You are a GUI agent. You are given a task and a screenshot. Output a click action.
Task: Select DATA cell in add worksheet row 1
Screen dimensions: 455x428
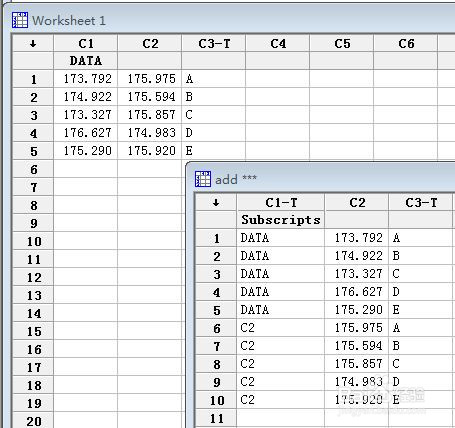[281, 238]
